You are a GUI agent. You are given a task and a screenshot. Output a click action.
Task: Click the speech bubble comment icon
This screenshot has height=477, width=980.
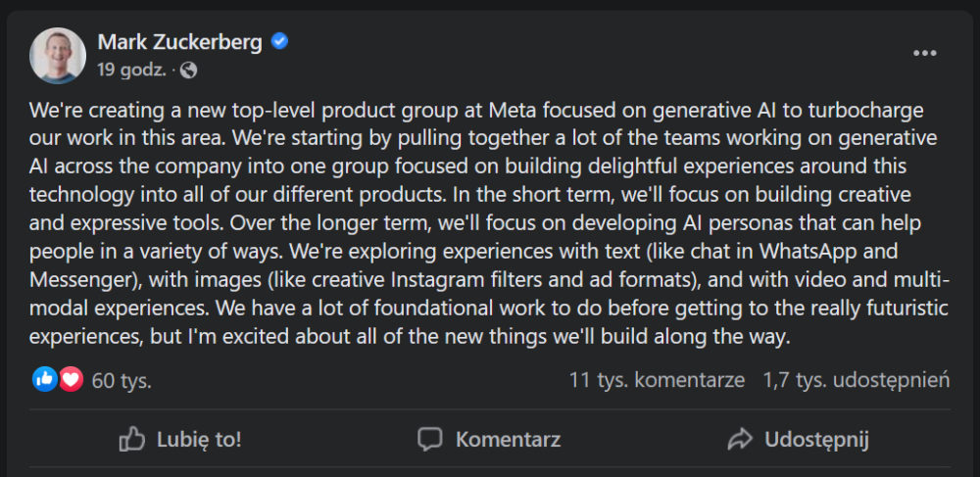(x=430, y=440)
